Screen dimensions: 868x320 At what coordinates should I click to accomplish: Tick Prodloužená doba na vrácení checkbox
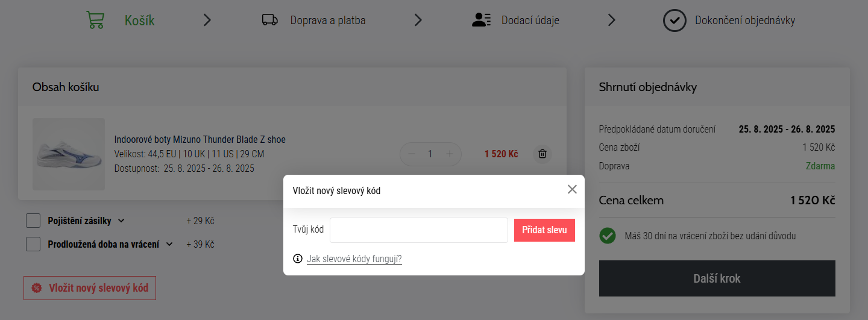(33, 244)
